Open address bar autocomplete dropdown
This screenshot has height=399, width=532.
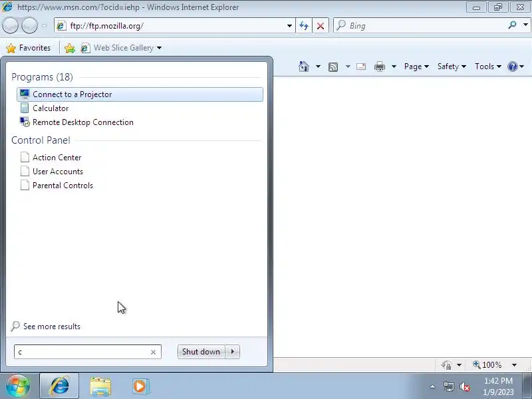point(289,26)
